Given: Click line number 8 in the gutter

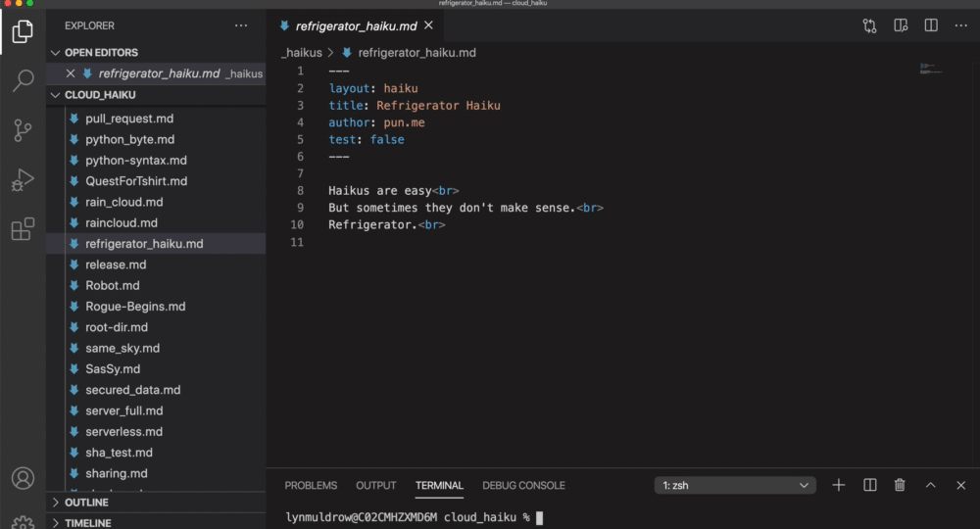Looking at the screenshot, I should click(300, 190).
